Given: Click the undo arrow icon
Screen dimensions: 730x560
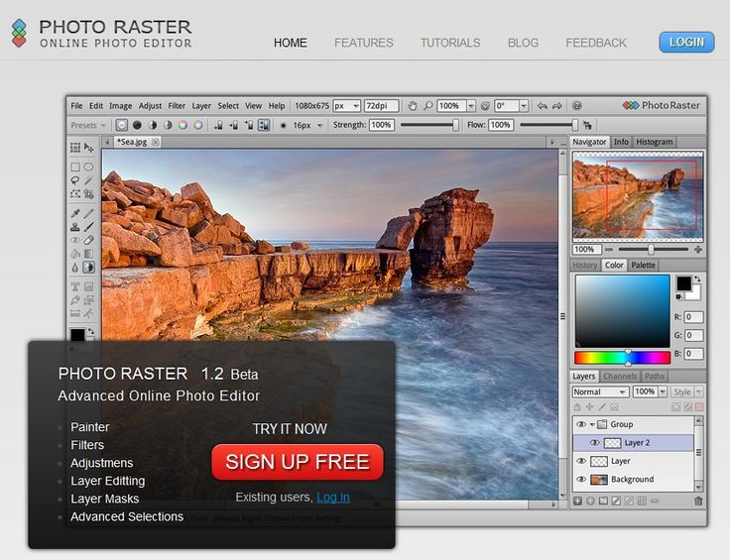Looking at the screenshot, I should point(542,106).
